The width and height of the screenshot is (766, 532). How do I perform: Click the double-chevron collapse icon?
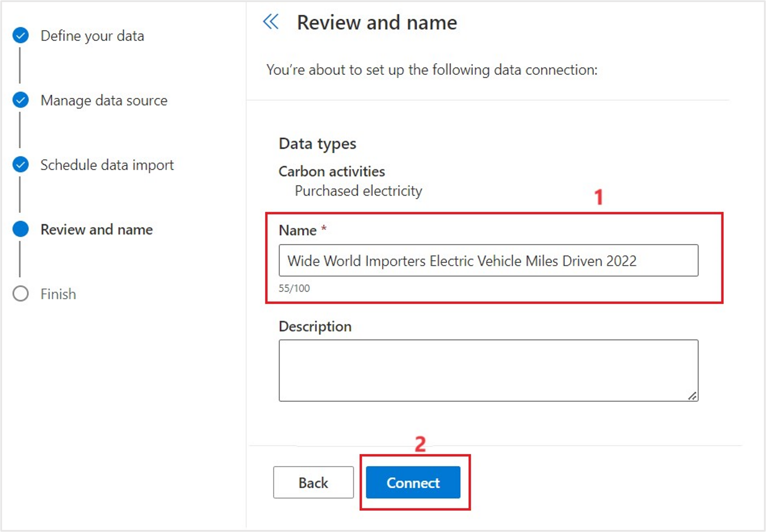271,22
